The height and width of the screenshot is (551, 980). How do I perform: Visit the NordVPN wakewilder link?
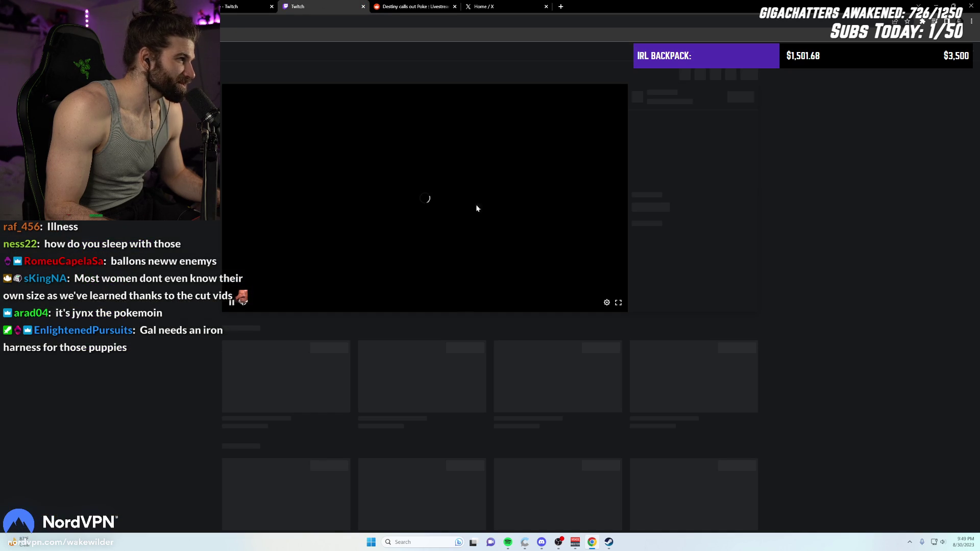61,542
